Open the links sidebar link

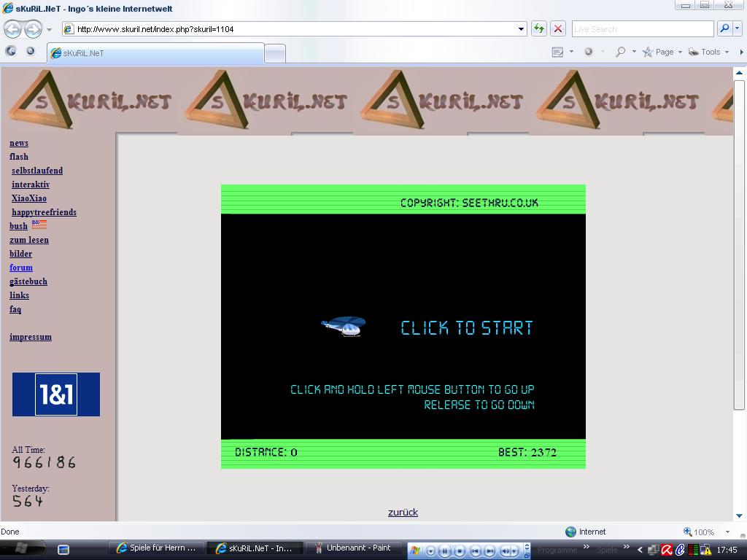point(19,295)
